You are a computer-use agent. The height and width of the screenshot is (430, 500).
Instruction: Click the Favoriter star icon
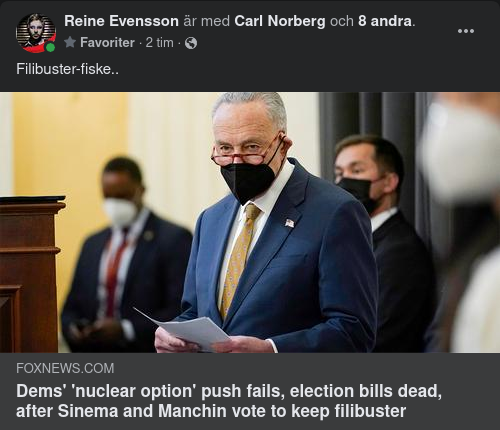[x=70, y=42]
